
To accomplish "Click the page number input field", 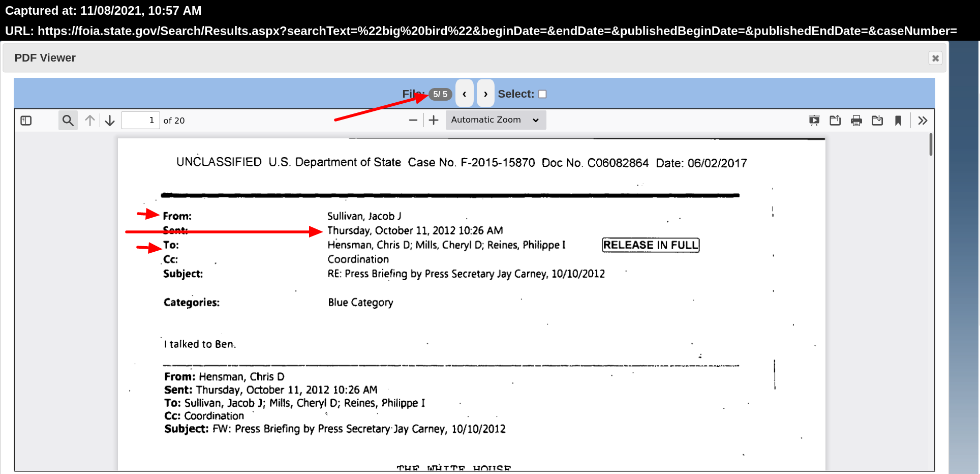I will click(x=140, y=121).
